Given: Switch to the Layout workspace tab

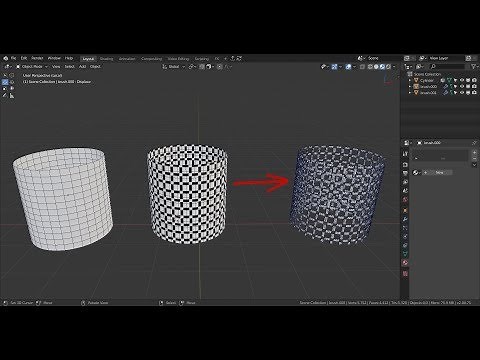Looking at the screenshot, I should click(88, 59).
